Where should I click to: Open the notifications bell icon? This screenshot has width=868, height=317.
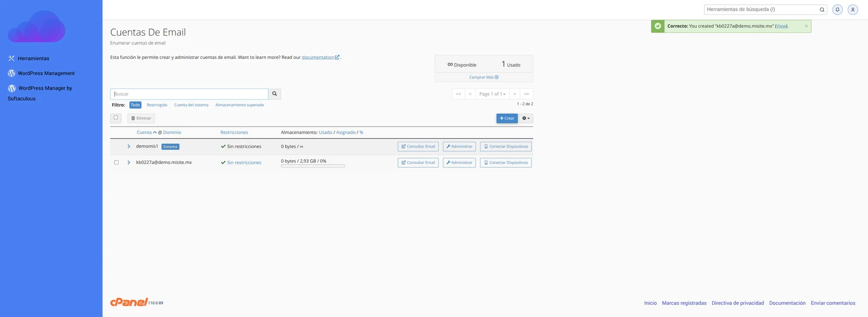[x=837, y=10]
